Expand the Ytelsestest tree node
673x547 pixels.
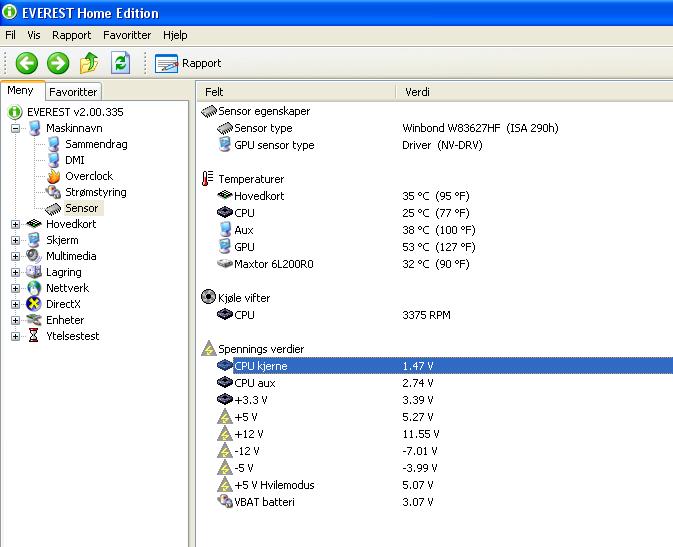click(x=15, y=336)
